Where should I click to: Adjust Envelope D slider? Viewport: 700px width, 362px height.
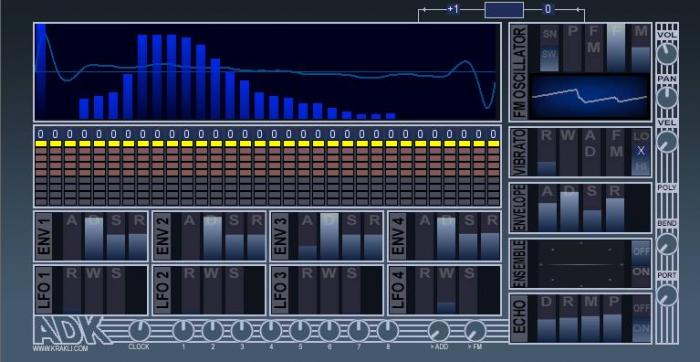[x=569, y=208]
